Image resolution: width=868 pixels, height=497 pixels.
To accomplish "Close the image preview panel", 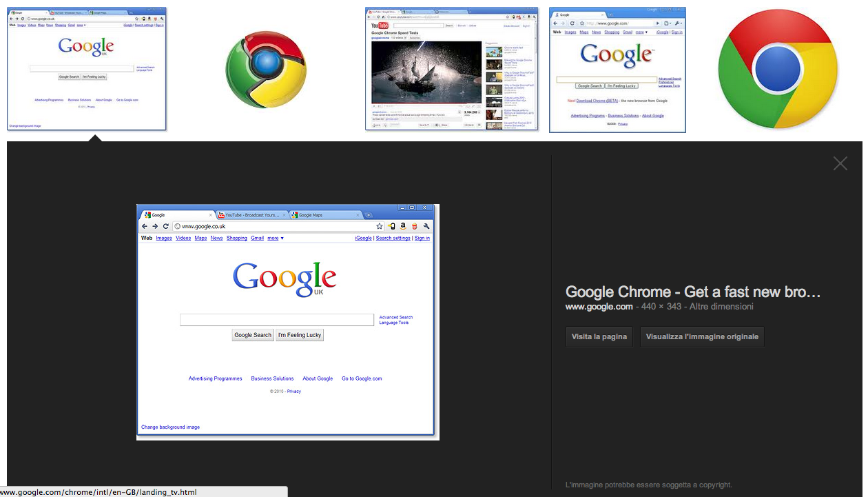I will (840, 163).
